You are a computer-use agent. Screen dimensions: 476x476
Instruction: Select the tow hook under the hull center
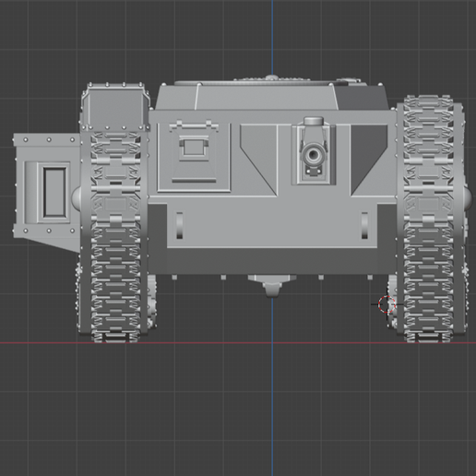(x=272, y=286)
